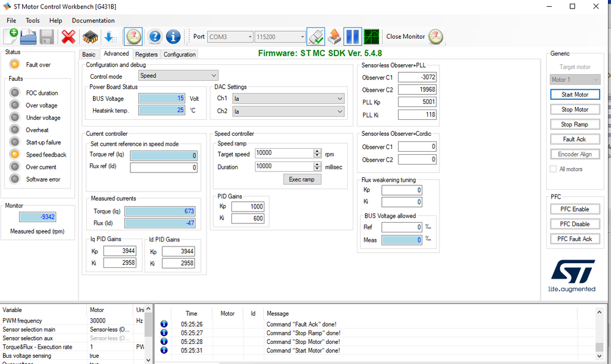The height and width of the screenshot is (364, 611).
Task: Click the Flux ref (Id) input field
Action: click(x=163, y=168)
